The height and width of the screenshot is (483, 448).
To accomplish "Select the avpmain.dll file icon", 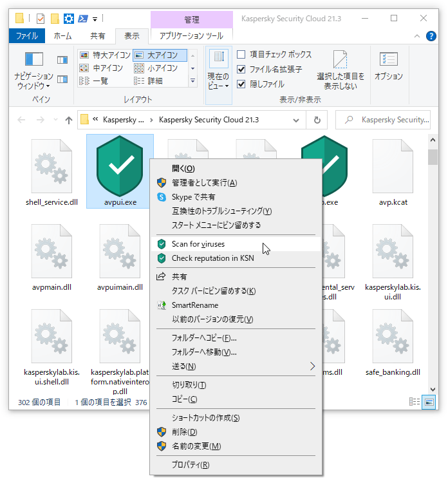I will pyautogui.click(x=51, y=251).
